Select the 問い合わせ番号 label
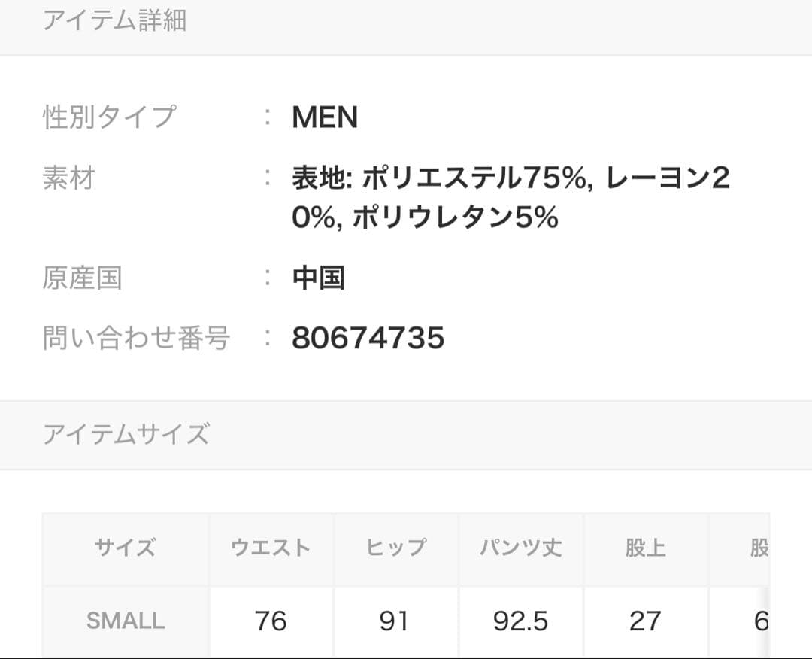 [x=136, y=339]
